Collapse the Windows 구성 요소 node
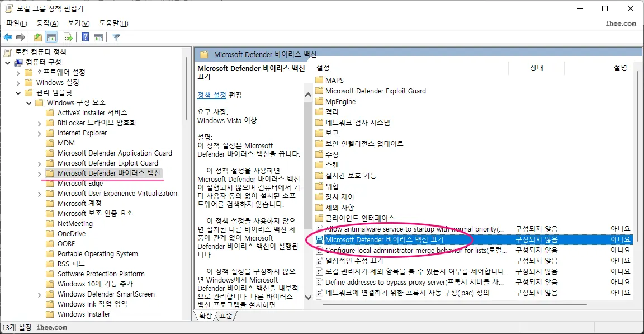Image resolution: width=644 pixels, height=334 pixels. (29, 103)
